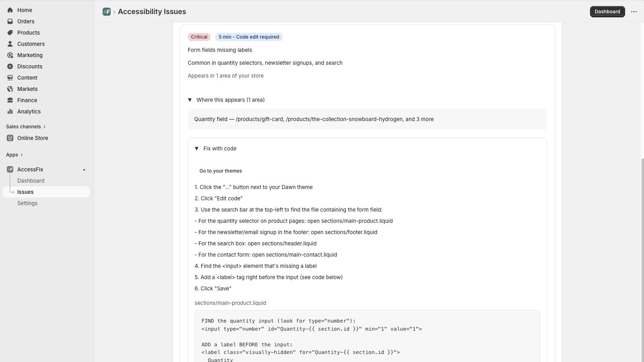Click the AF breadcrumb icon
Viewport: 644px width, 362px height.
106,12
